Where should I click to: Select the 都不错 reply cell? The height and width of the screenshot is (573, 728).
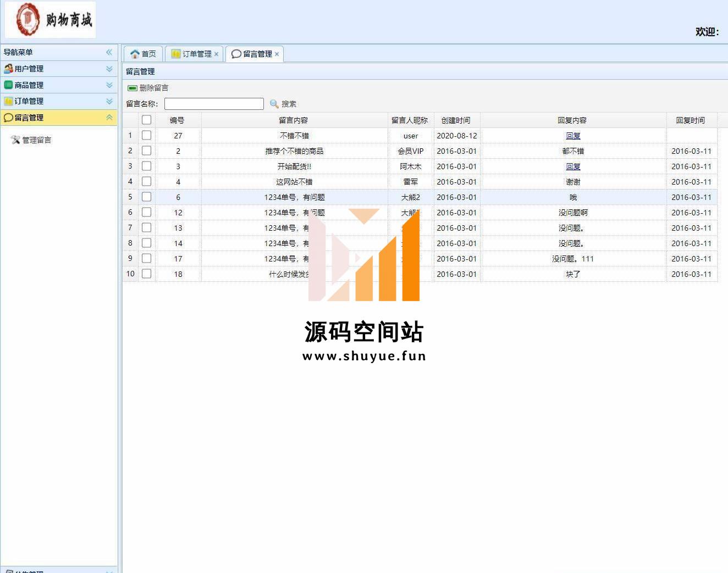[573, 151]
